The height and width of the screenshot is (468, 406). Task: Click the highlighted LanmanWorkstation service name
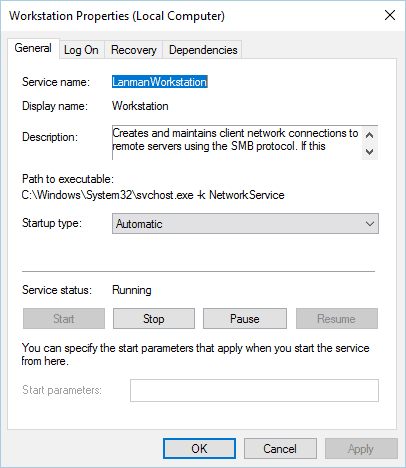(160, 82)
